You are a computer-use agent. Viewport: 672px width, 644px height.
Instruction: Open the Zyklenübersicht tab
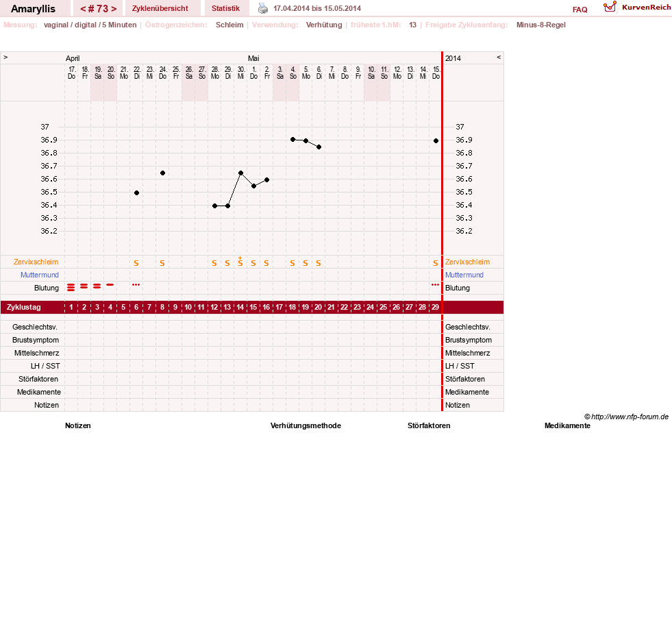coord(160,9)
